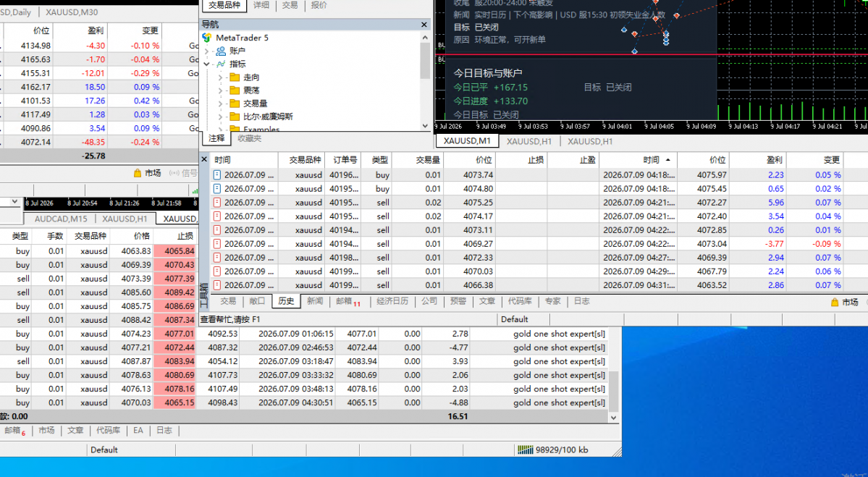The image size is (868, 477).
Task: Click the MetaTrader 5 logo icon in navigator
Action: (x=207, y=38)
